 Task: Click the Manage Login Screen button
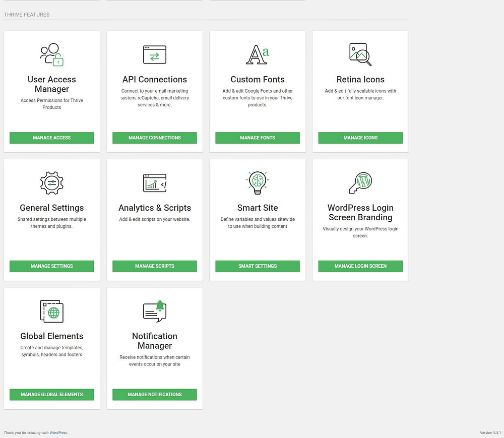[x=360, y=267]
